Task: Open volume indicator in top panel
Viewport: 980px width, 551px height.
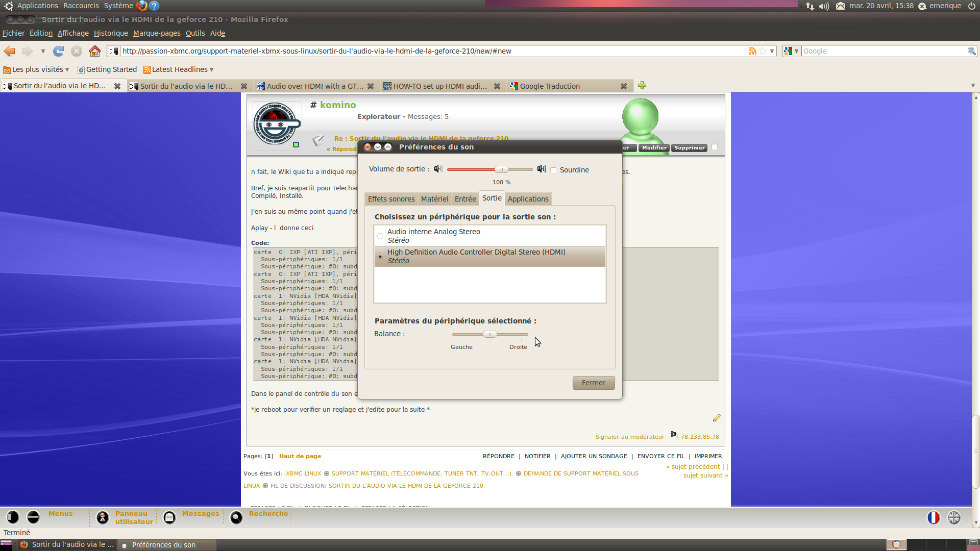Action: coord(824,6)
